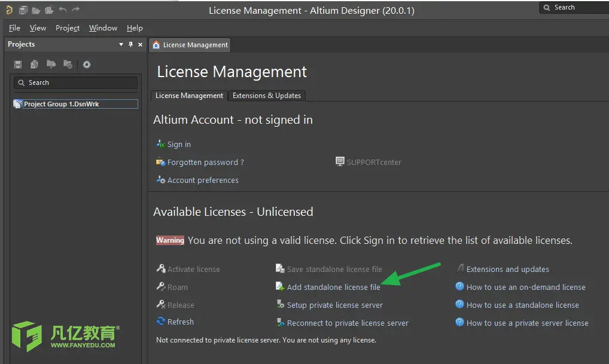Click the Add standalone license file icon
The width and height of the screenshot is (609, 364).
point(280,286)
